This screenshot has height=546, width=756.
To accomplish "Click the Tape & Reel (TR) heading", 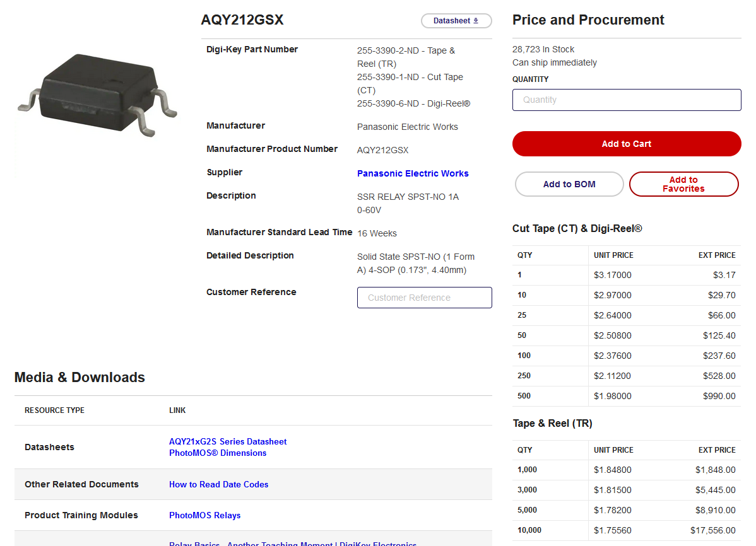I will [553, 423].
